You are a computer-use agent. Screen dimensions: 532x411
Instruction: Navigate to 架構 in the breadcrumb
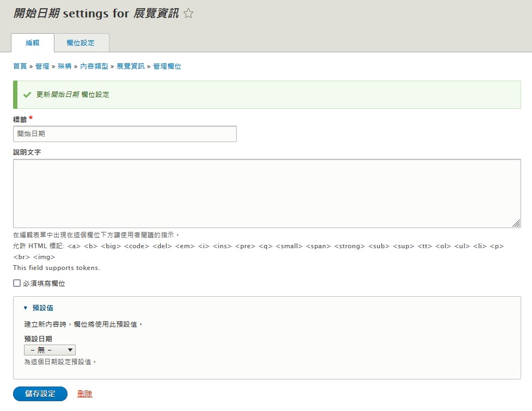click(x=64, y=66)
